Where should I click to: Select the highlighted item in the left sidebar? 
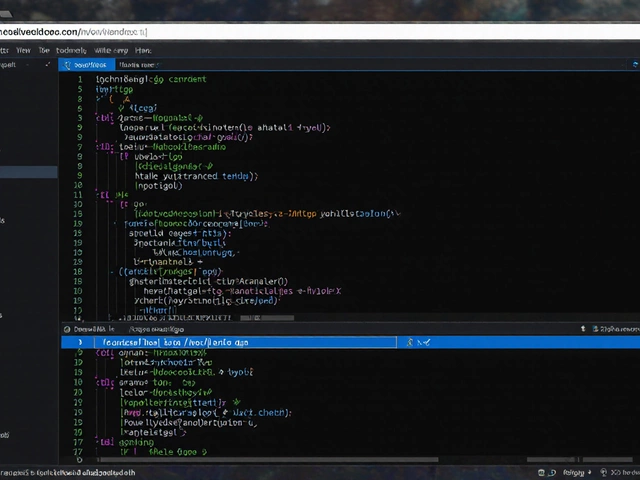pos(28,173)
